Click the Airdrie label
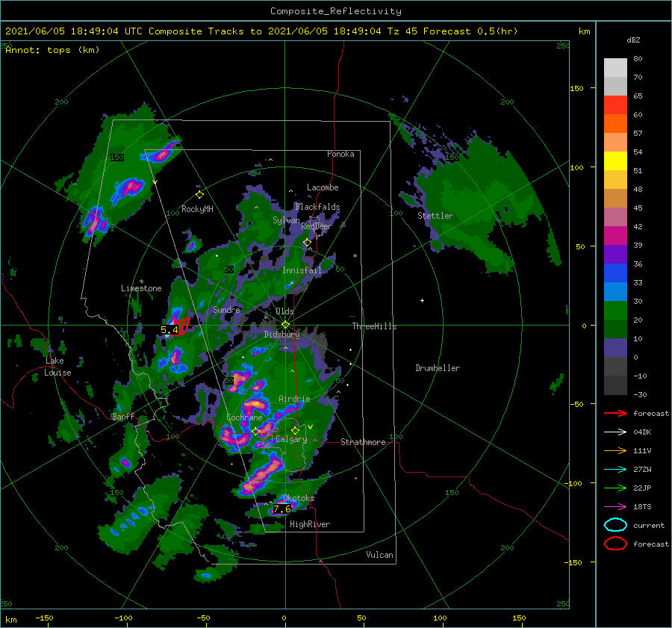The width and height of the screenshot is (672, 628). pyautogui.click(x=294, y=399)
